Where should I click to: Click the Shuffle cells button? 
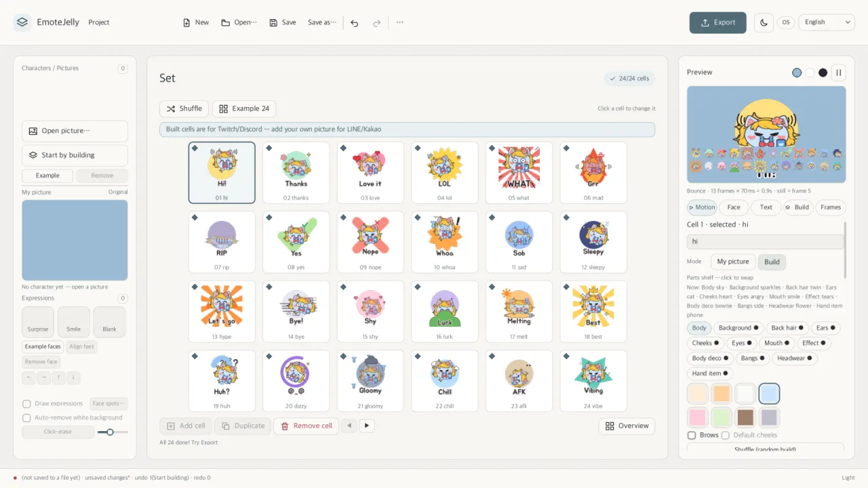coord(184,108)
